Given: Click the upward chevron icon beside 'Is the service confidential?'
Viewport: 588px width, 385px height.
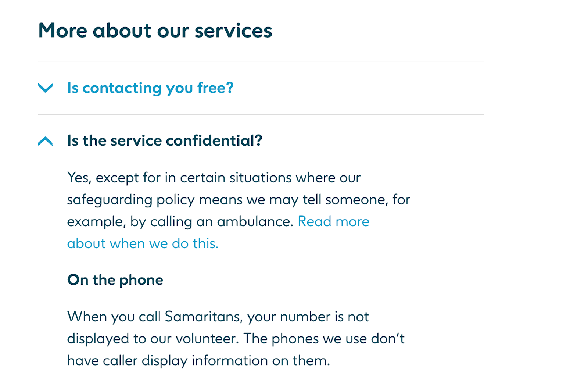Looking at the screenshot, I should point(45,141).
